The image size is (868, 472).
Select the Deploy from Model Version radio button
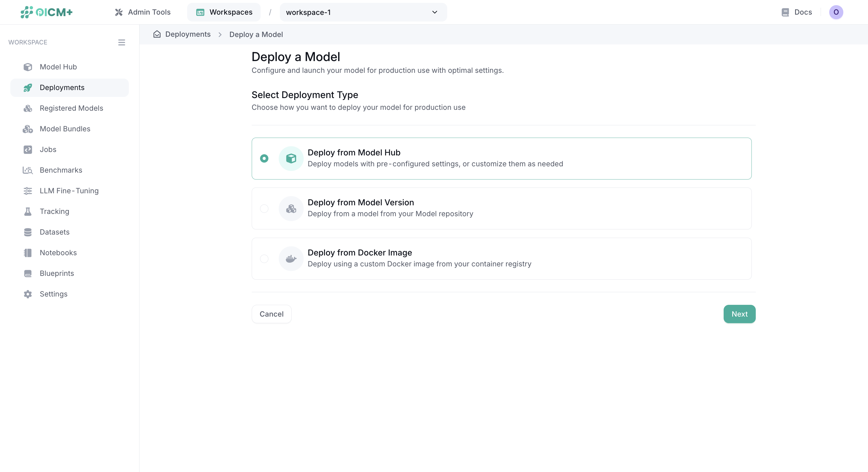[264, 208]
